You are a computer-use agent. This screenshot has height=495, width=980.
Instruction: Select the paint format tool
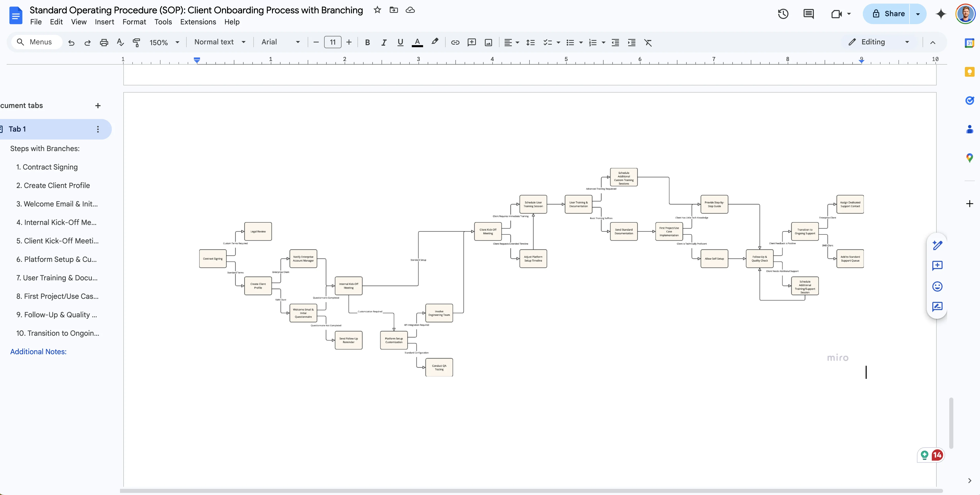coord(136,43)
